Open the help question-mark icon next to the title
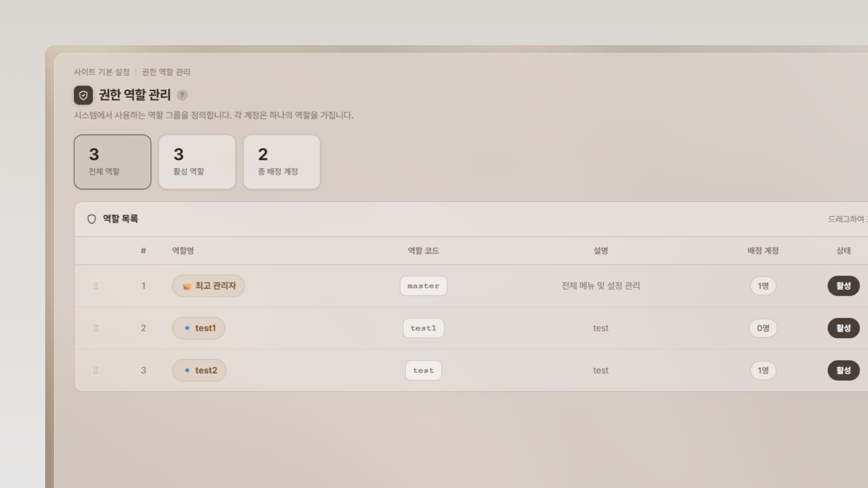 182,95
